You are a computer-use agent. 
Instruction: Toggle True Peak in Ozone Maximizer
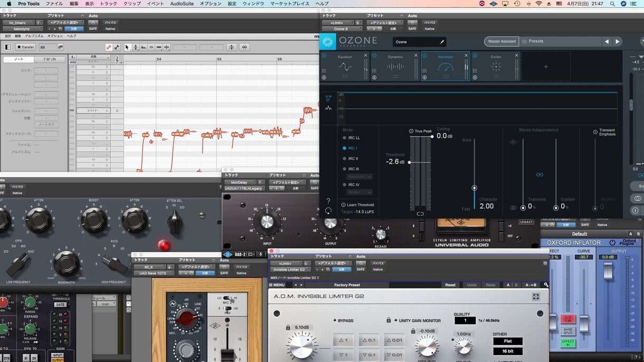[x=421, y=131]
